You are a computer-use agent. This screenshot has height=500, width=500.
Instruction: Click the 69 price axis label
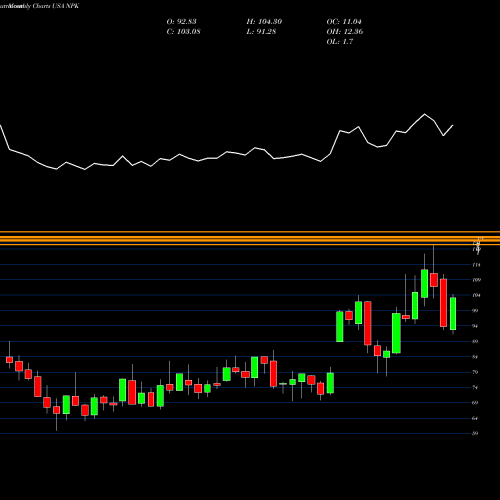tap(476, 403)
